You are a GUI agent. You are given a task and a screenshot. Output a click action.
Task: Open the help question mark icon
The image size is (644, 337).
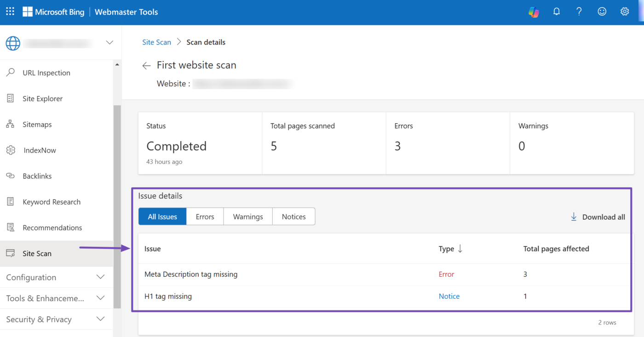[579, 12]
